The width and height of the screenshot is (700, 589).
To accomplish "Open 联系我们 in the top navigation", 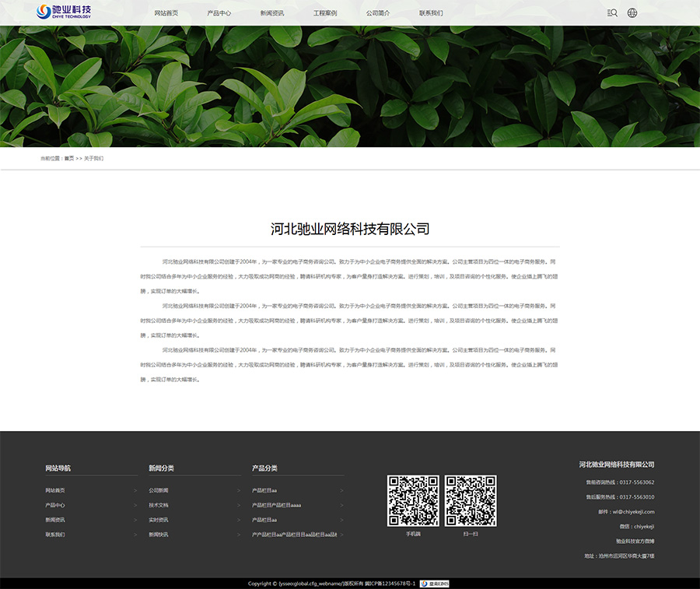I will tap(431, 13).
